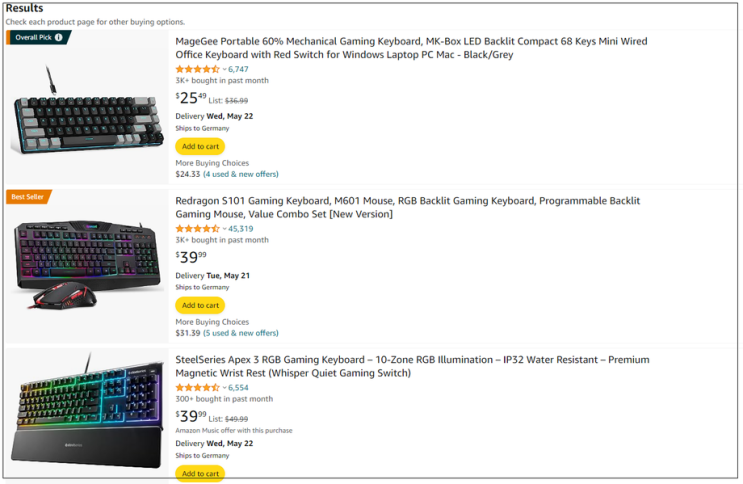Open the Redragon keyboard and mouse image
The image size is (743, 484).
pos(86,265)
